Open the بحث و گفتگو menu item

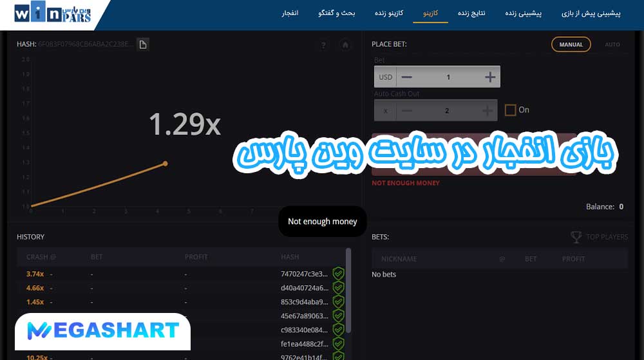[336, 13]
